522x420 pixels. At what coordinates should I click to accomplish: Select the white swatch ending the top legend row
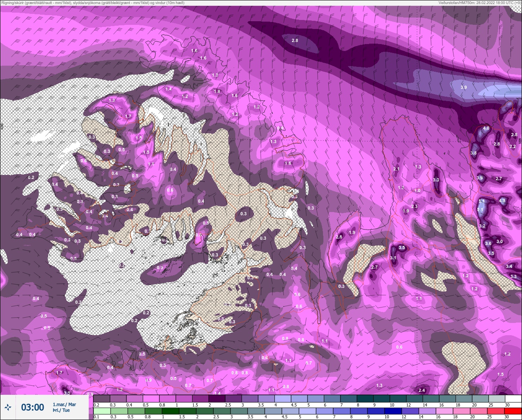tap(513, 398)
